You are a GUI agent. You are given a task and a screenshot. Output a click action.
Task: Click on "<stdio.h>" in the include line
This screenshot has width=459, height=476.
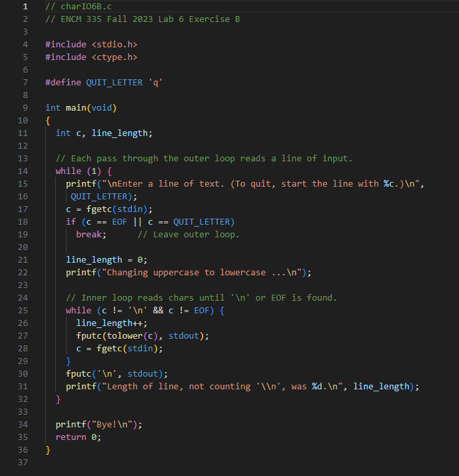coord(115,45)
